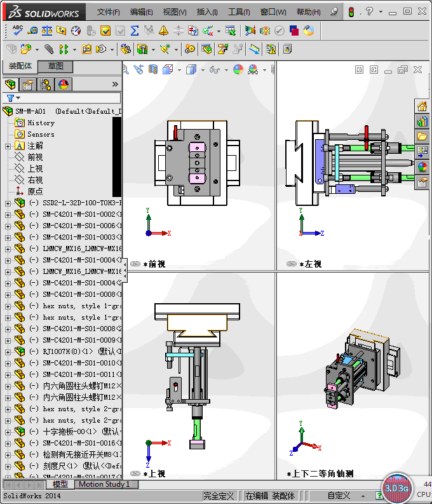Expand the 十字拖板-00<1> subassembly node
Image resolution: width=432 pixels, height=504 pixels.
tap(8, 432)
